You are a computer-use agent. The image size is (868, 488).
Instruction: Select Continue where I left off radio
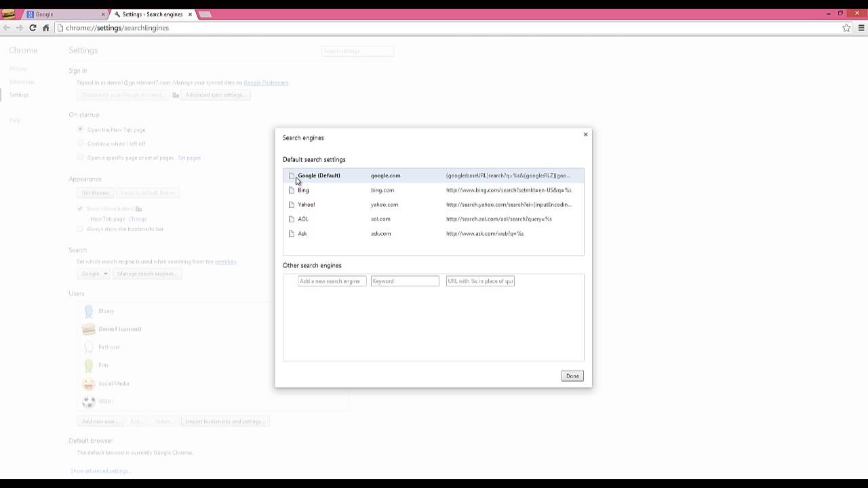81,144
